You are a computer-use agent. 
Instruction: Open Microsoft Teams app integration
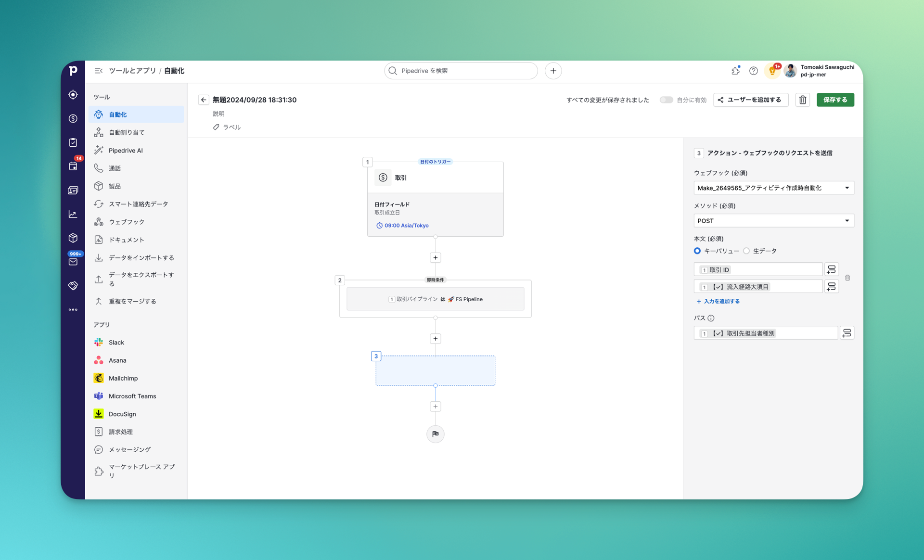tap(136, 396)
